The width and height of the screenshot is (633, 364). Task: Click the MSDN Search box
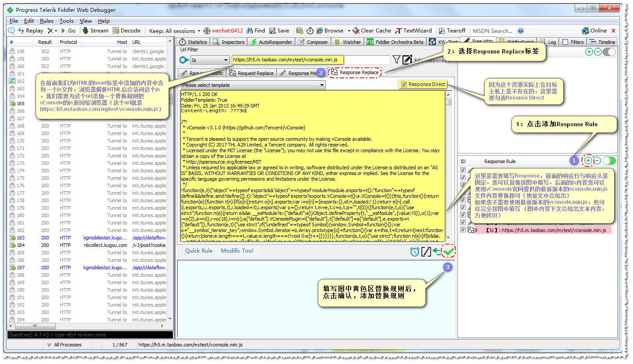click(x=493, y=31)
